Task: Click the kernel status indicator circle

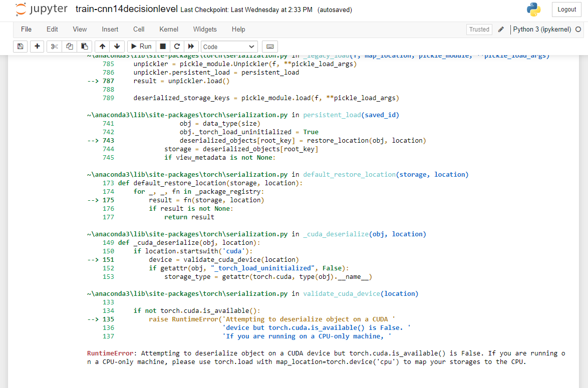Action: coord(578,29)
